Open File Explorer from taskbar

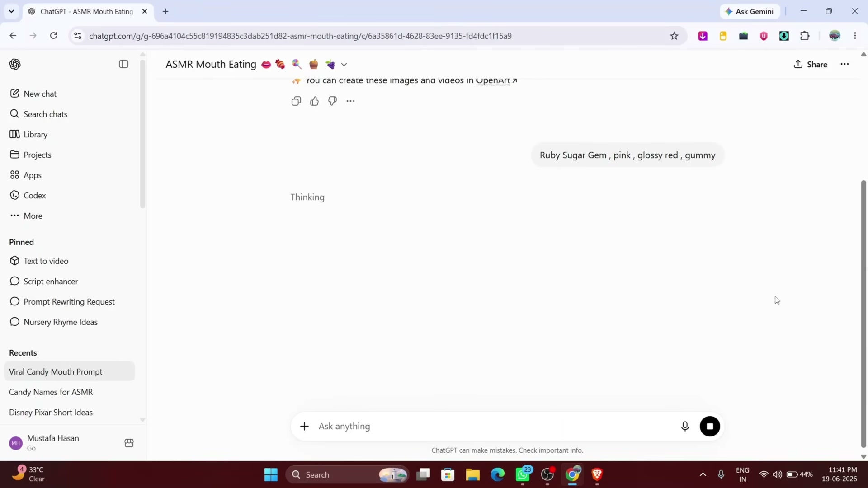472,475
